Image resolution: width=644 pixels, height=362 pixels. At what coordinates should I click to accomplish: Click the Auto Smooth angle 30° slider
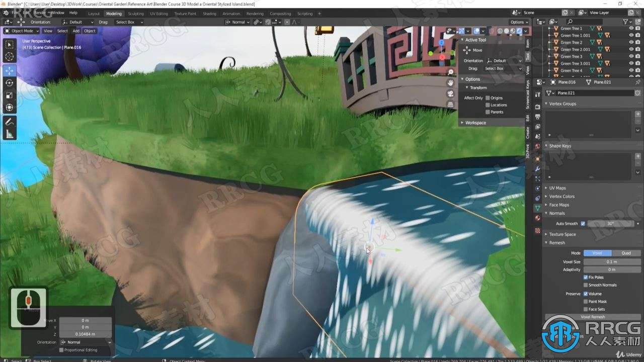pyautogui.click(x=610, y=223)
